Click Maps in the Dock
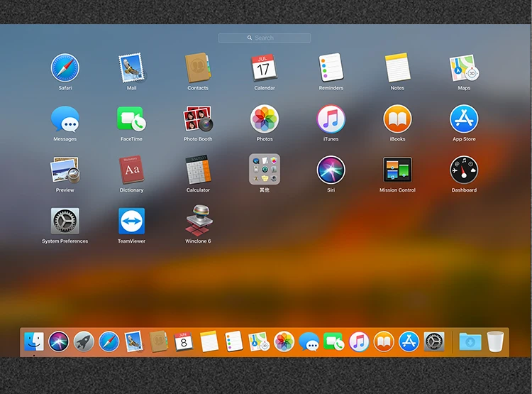This screenshot has width=532, height=394. 258,341
